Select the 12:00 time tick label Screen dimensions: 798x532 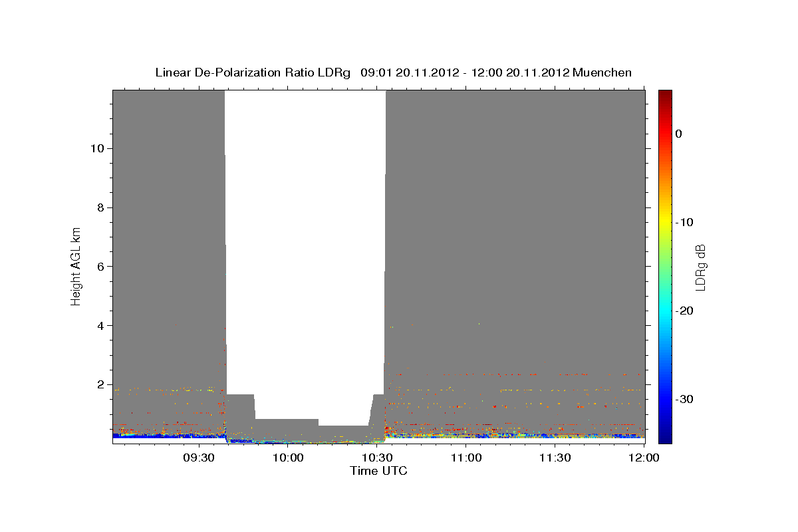pyautogui.click(x=644, y=458)
